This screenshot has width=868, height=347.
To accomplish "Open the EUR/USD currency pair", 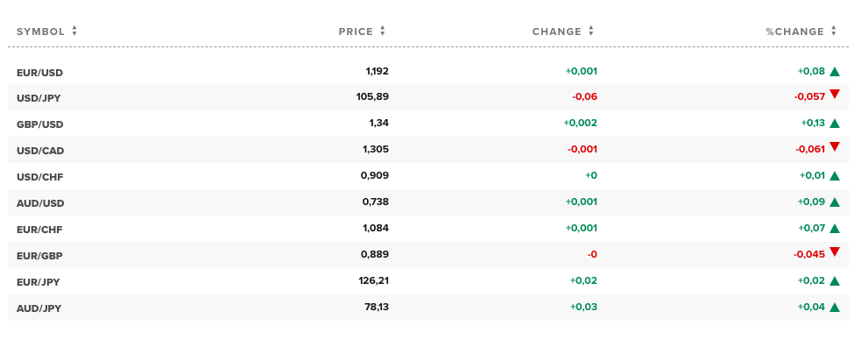I will [40, 73].
